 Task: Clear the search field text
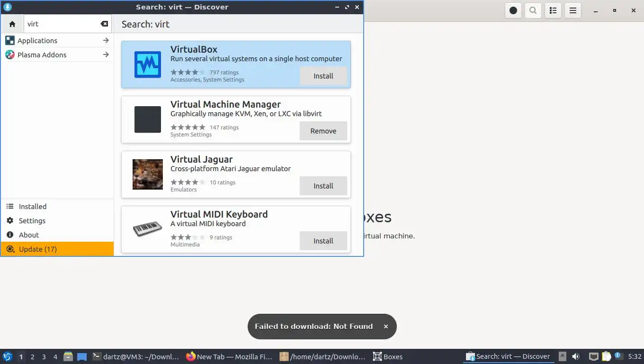(104, 24)
